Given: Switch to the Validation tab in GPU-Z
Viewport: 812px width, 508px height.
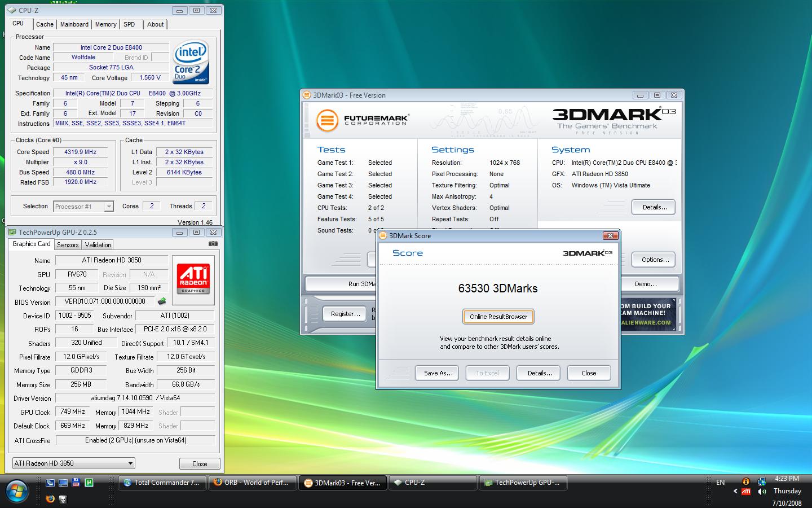Looking at the screenshot, I should click(98, 245).
